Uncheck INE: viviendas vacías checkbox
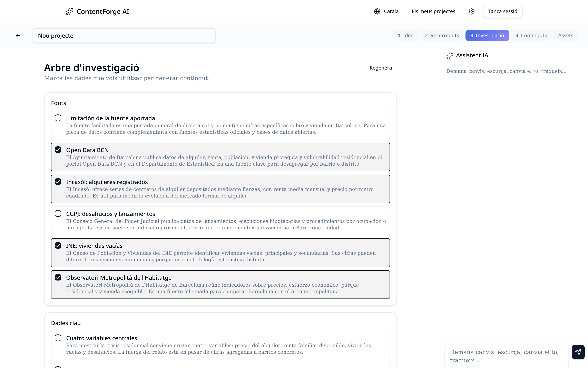Viewport: 588px width, 368px height. click(x=58, y=245)
